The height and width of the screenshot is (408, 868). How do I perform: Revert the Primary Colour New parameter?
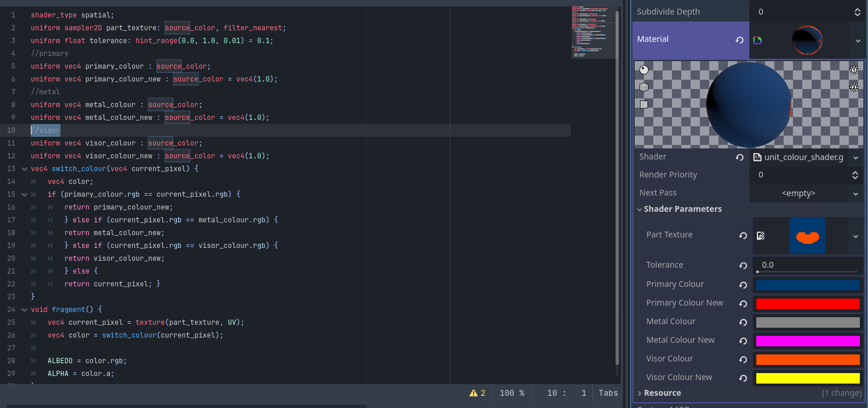(x=743, y=304)
